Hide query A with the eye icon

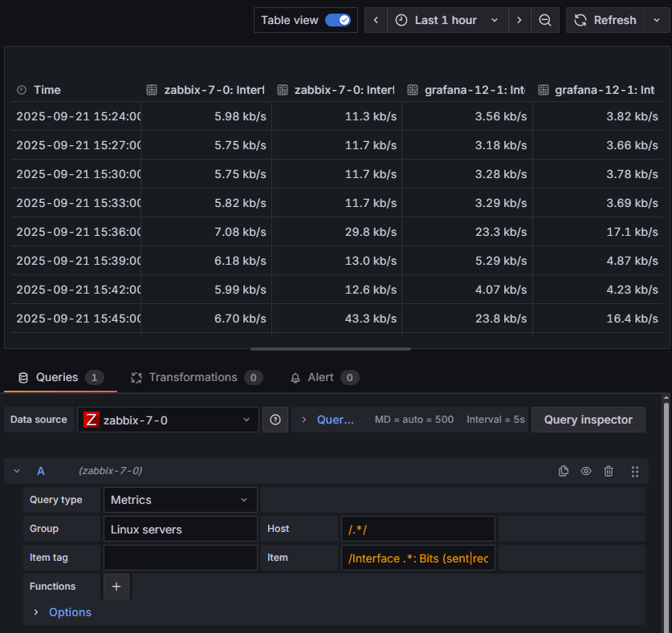[x=586, y=471]
